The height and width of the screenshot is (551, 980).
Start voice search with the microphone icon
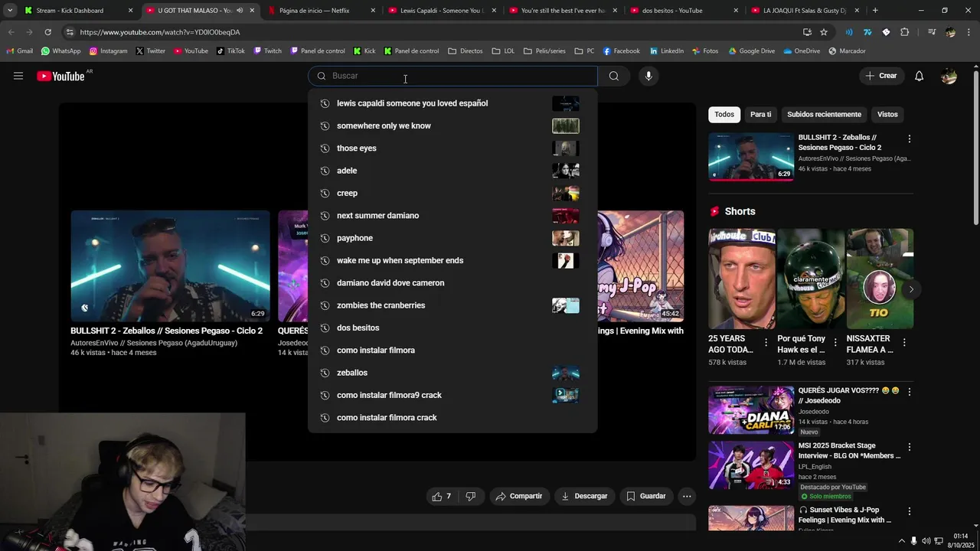tap(648, 76)
